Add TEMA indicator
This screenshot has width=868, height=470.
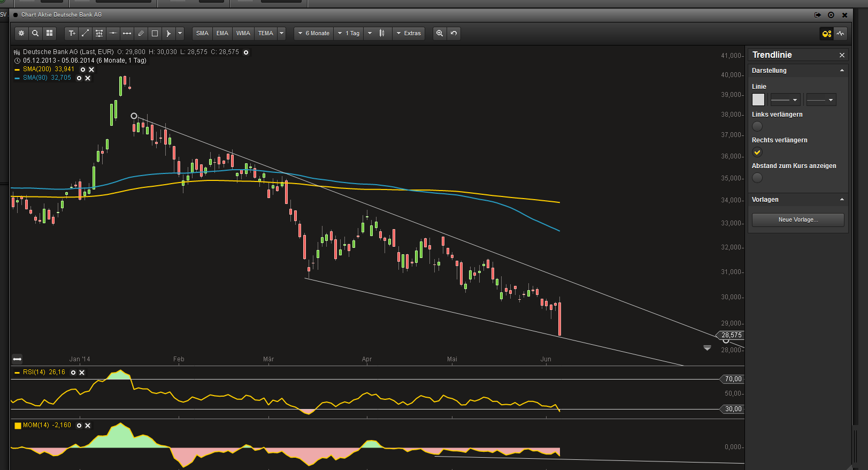(x=266, y=33)
